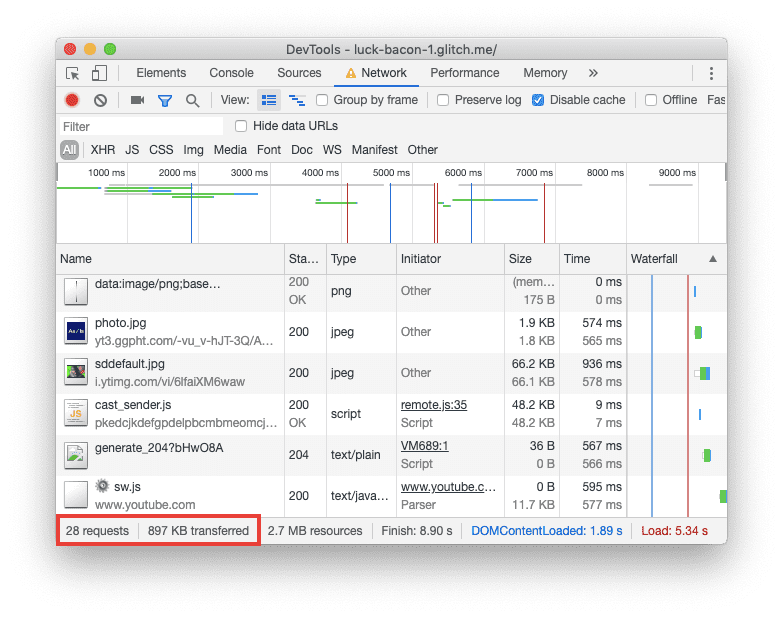
Task: Clear the network log
Action: [100, 100]
